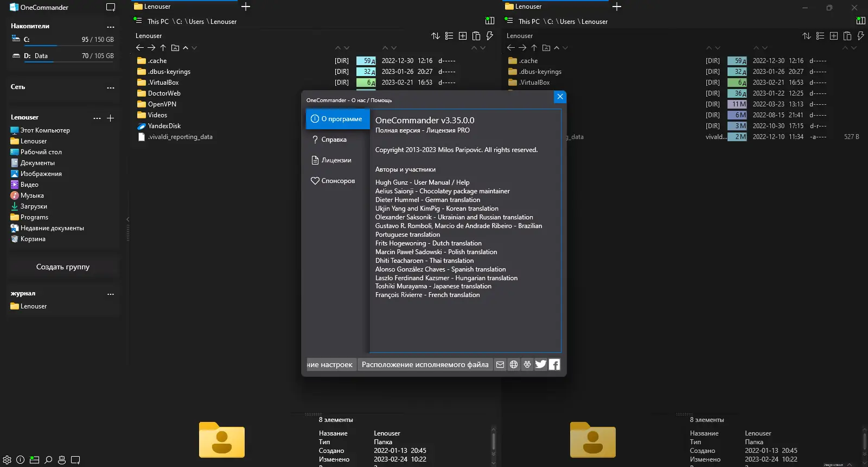This screenshot has width=868, height=467.
Task: Click the email icon in About dialog
Action: pos(500,364)
